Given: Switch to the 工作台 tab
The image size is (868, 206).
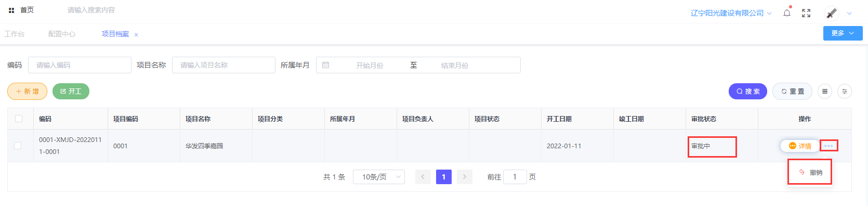Looking at the screenshot, I should coord(14,34).
